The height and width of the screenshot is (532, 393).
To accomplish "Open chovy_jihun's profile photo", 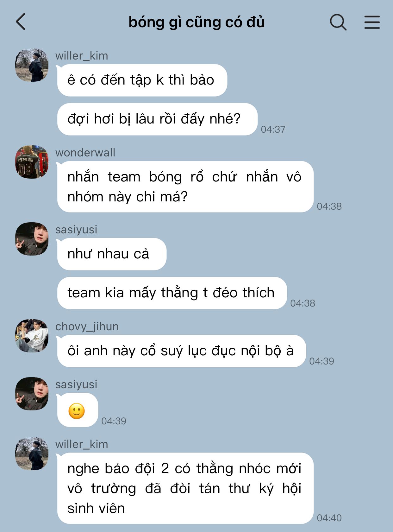I will coord(32,336).
